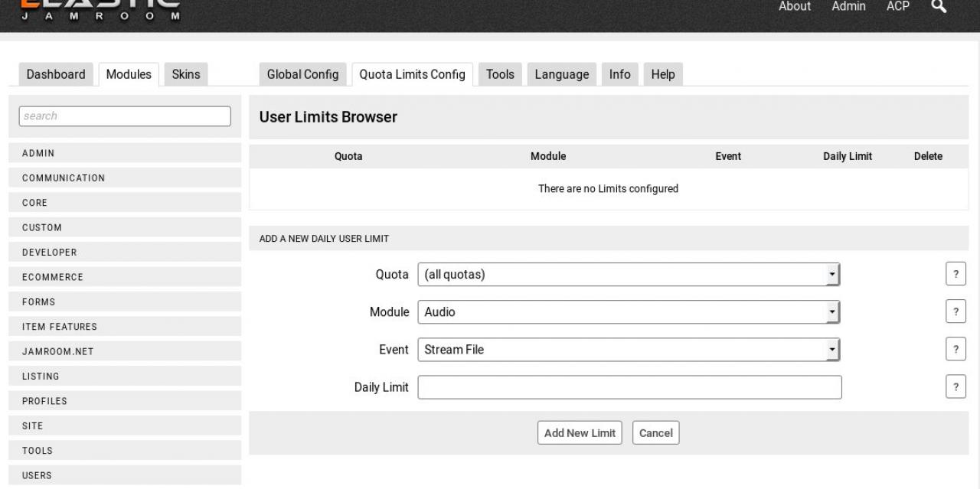Open the Module dropdown set to Audio
The image size is (980, 489).
tap(629, 311)
